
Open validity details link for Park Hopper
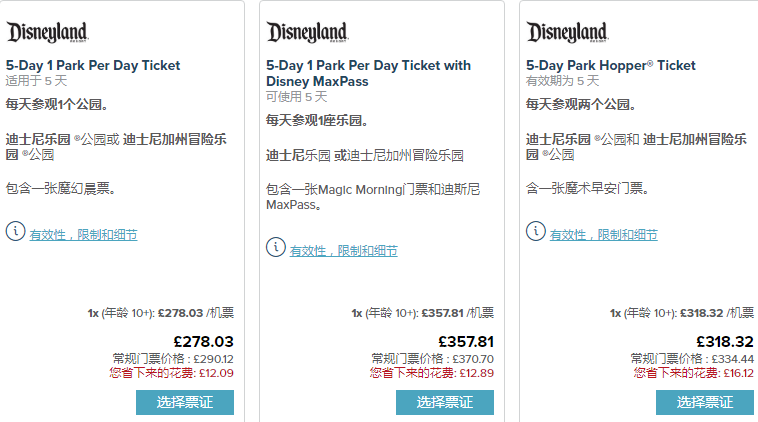tap(603, 235)
